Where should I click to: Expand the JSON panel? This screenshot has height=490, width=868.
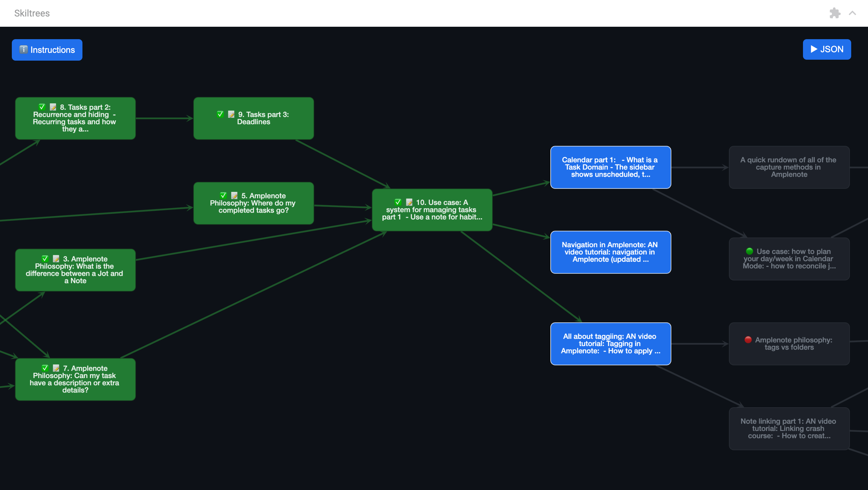[827, 49]
